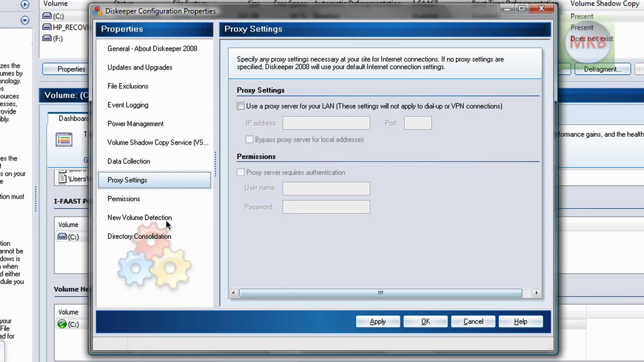This screenshot has width=644, height=362.
Task: Enable Use a proxy server for your LAN
Action: click(x=240, y=106)
